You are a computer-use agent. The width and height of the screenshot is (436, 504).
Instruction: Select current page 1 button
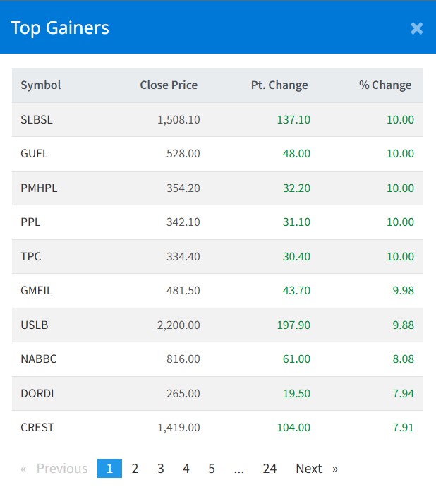tap(109, 469)
